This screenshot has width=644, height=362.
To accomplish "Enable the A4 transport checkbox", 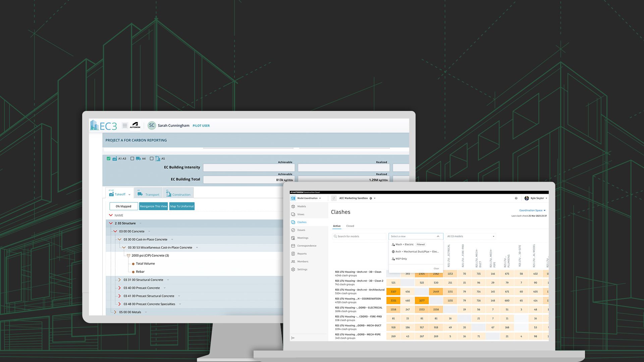I will click(132, 159).
